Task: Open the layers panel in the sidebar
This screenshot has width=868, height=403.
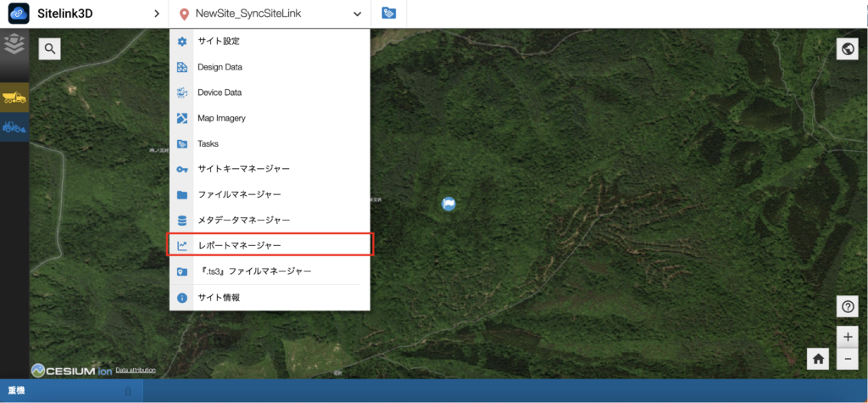Action: pos(14,45)
